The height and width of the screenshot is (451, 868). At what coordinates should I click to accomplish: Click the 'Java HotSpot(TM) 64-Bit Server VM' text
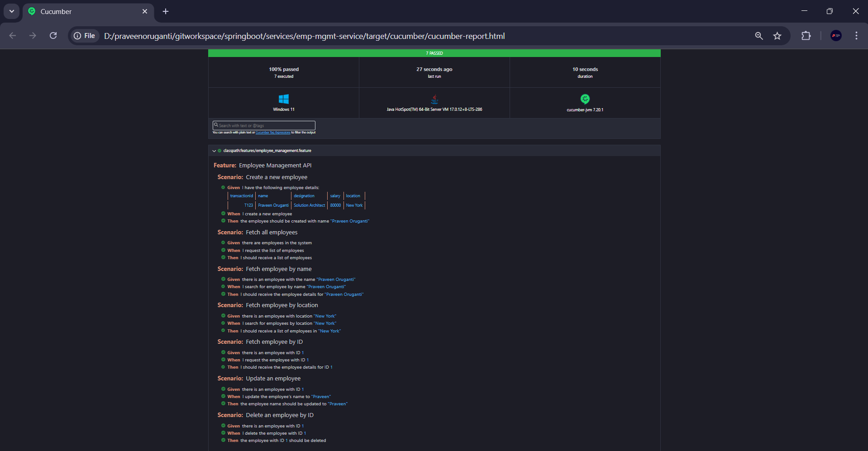coord(434,109)
